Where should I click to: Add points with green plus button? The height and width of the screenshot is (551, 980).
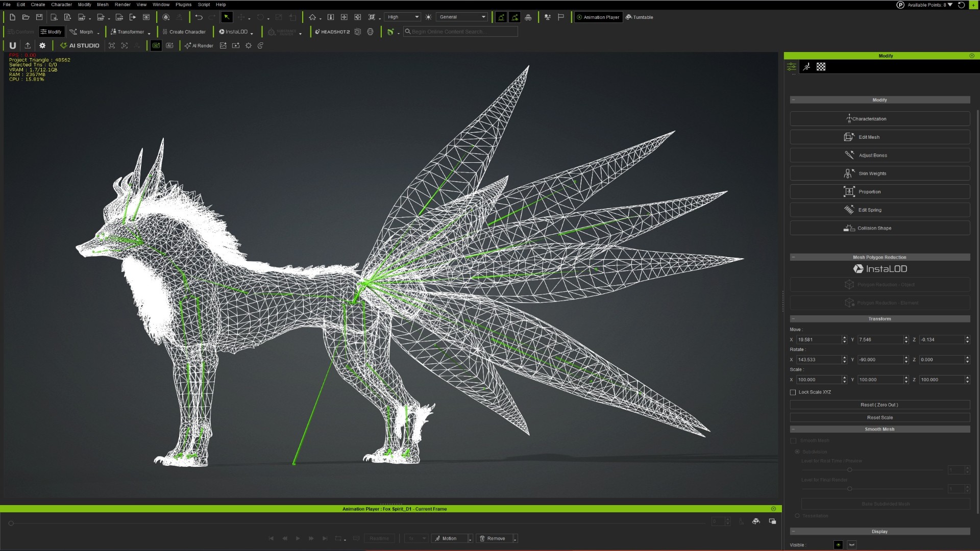(973, 5)
